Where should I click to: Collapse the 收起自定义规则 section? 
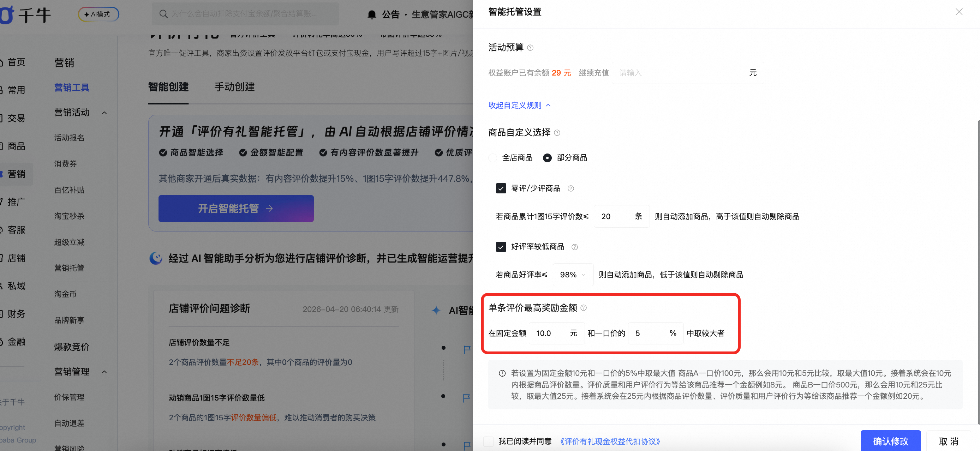(519, 105)
